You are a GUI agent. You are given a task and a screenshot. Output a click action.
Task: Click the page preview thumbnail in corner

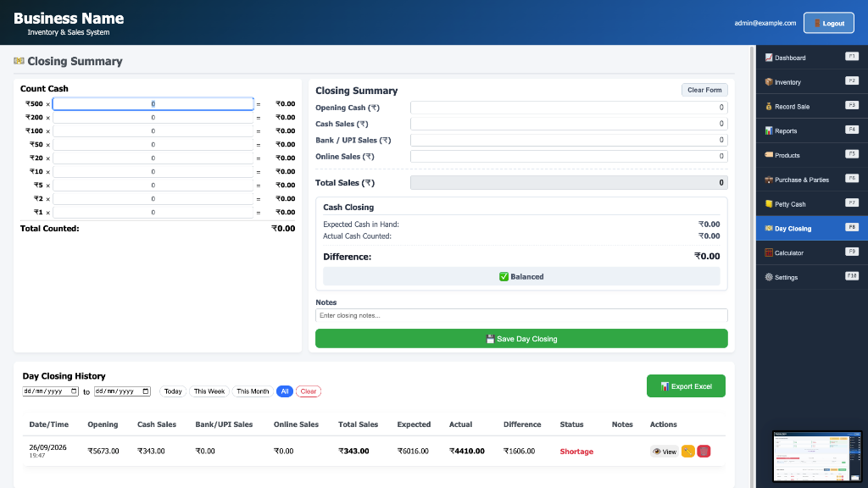coord(817,457)
